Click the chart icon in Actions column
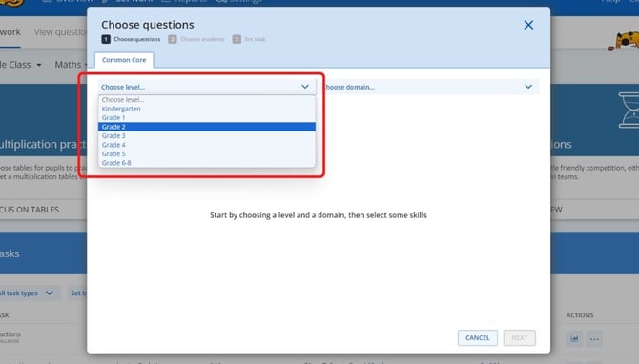 [x=574, y=339]
